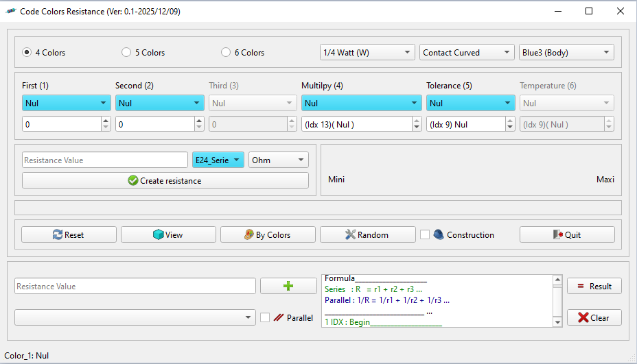Click the green plus add resistance button

pyautogui.click(x=288, y=286)
